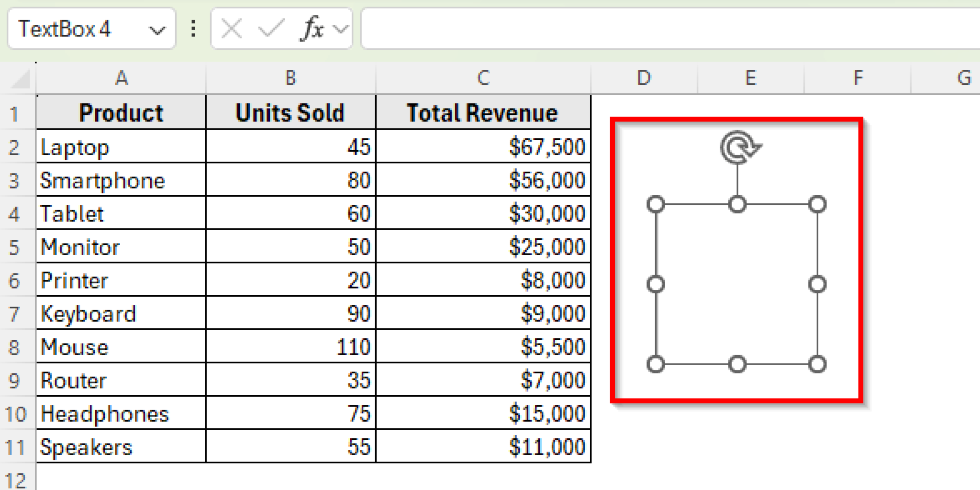Viewport: 980px width, 490px height.
Task: Select row 5 header
Action: point(14,247)
